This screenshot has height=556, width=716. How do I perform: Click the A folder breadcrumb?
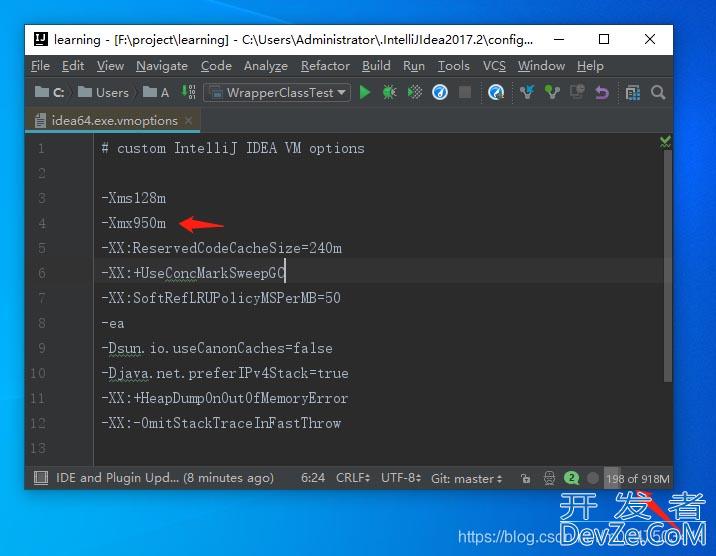coord(156,93)
